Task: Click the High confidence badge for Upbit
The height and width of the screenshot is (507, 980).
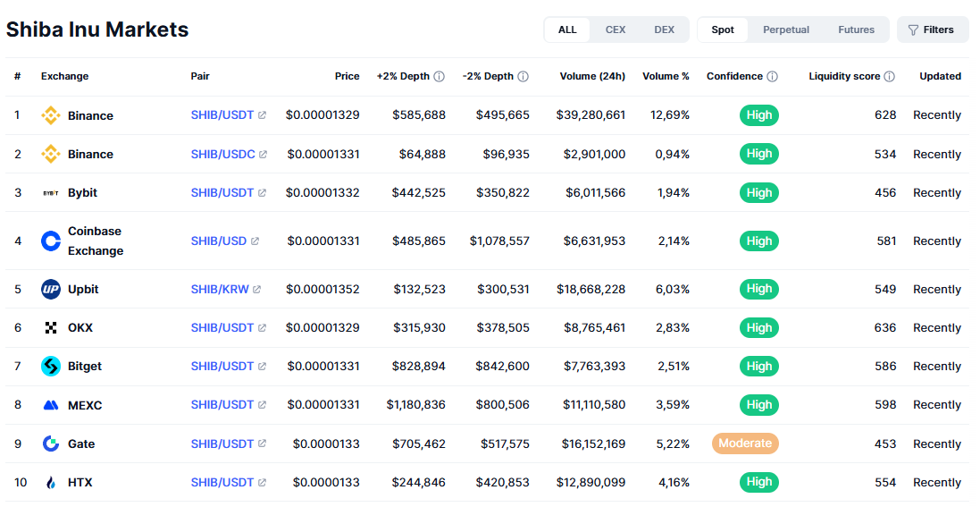Action: (759, 289)
